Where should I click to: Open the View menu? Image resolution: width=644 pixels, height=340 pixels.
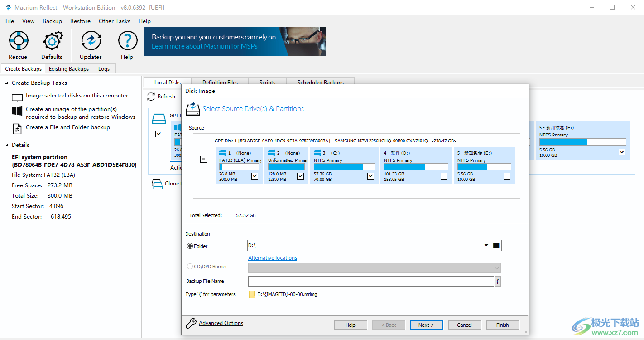pyautogui.click(x=29, y=21)
